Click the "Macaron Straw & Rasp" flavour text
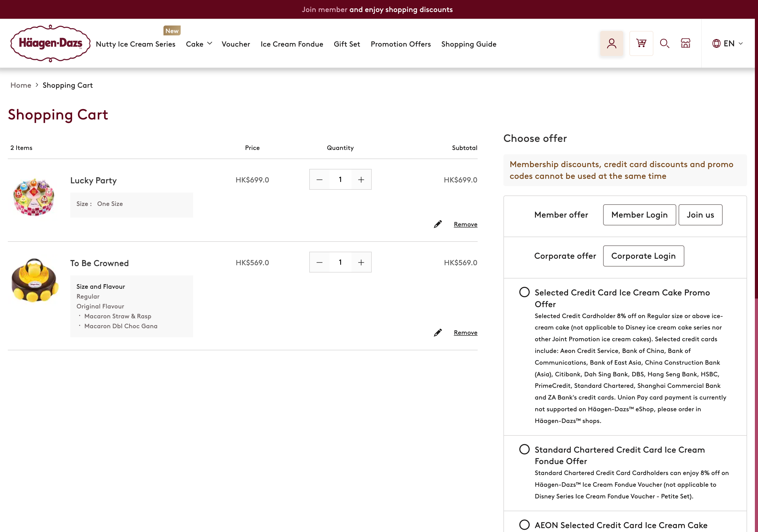This screenshot has width=758, height=532. click(x=118, y=316)
